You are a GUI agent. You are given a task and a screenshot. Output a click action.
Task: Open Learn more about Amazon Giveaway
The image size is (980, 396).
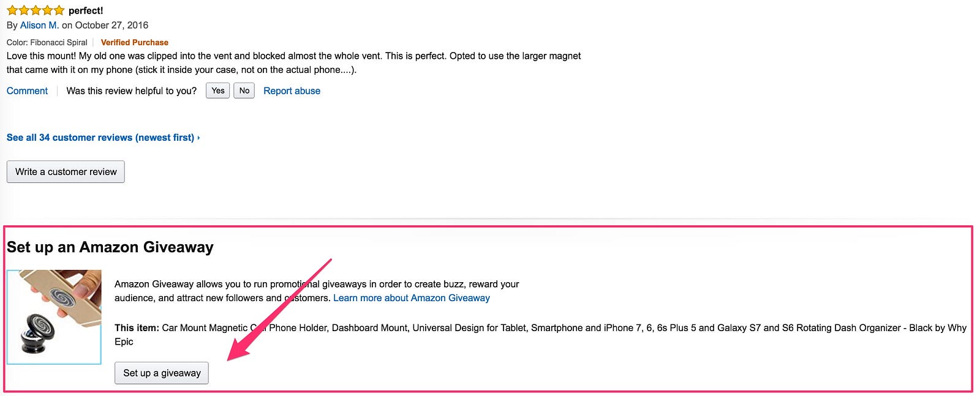[x=411, y=298]
